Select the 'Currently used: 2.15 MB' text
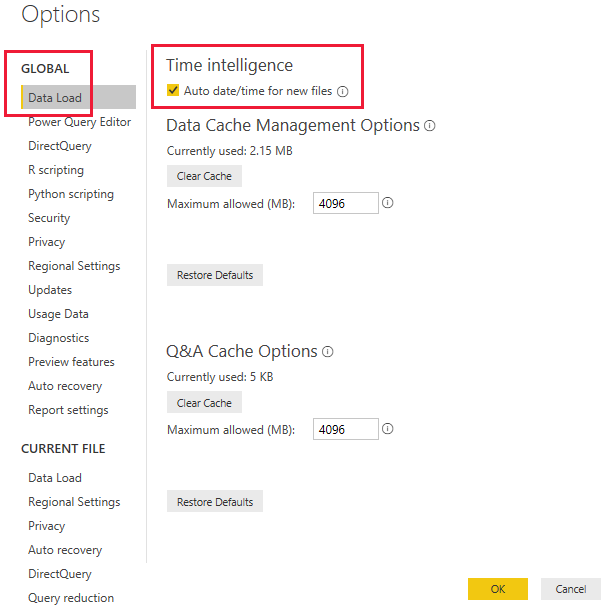This screenshot has height=613, width=607. click(x=229, y=151)
